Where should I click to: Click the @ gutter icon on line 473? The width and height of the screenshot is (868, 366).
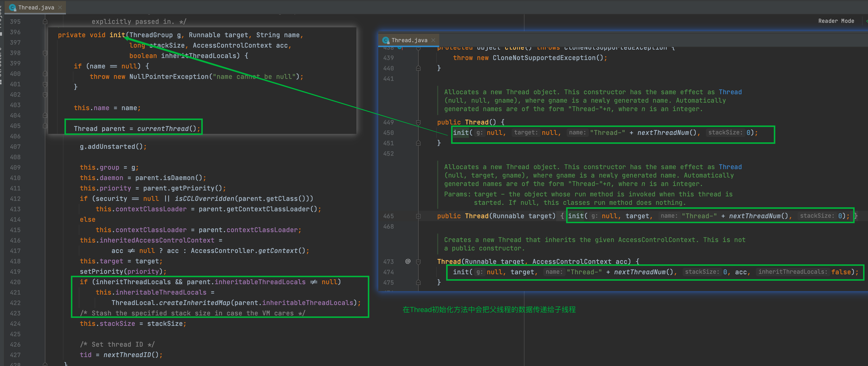click(408, 261)
